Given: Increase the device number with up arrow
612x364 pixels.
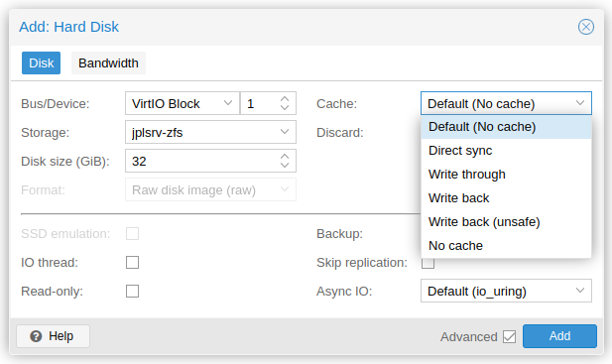Looking at the screenshot, I should (285, 99).
